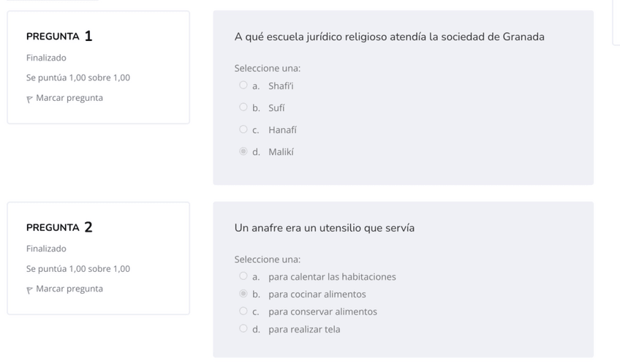Select radio option d. Malikí
The height and width of the screenshot is (364, 620).
(243, 152)
